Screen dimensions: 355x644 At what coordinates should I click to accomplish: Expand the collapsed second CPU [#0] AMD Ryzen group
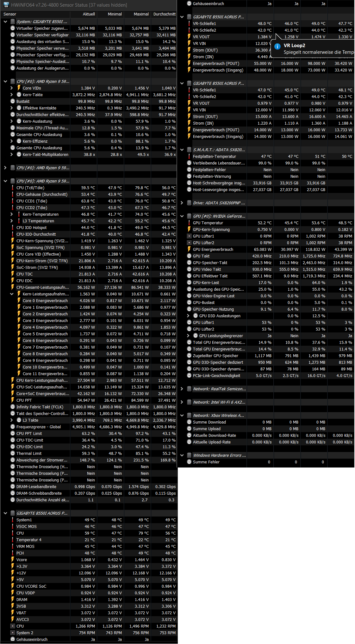(x=5, y=168)
